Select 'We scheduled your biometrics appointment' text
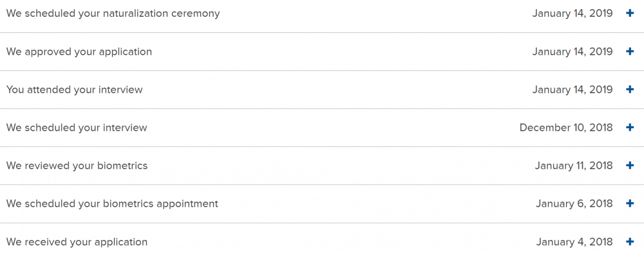Screen dimensions: 644x253 pyautogui.click(x=112, y=203)
